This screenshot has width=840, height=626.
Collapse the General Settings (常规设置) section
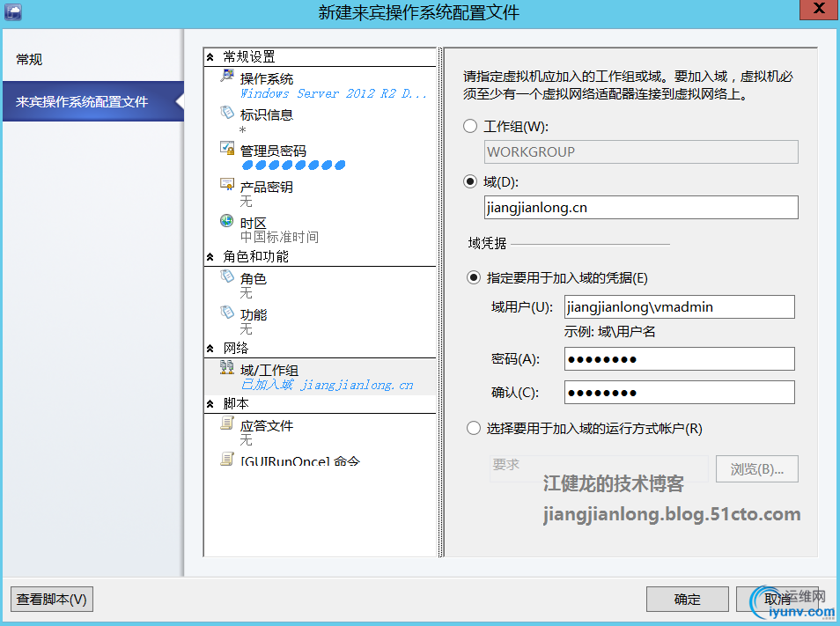click(x=210, y=56)
